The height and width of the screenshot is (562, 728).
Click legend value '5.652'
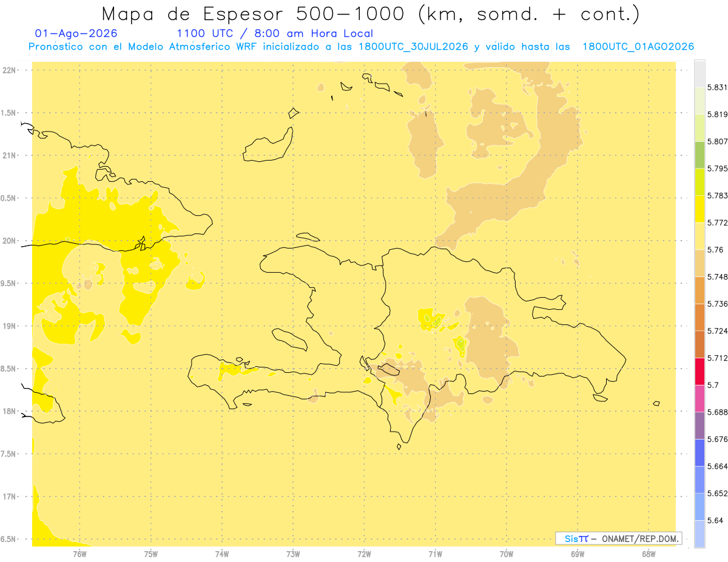click(x=718, y=493)
